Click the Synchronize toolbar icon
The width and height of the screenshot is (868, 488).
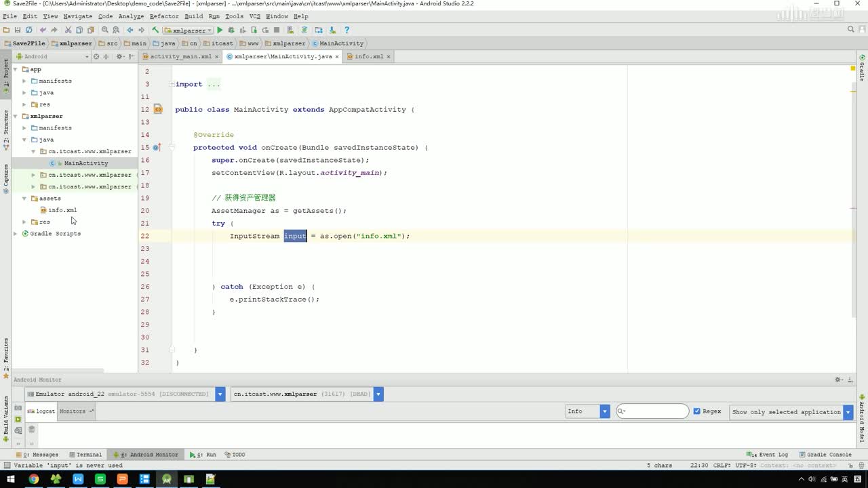click(x=28, y=30)
